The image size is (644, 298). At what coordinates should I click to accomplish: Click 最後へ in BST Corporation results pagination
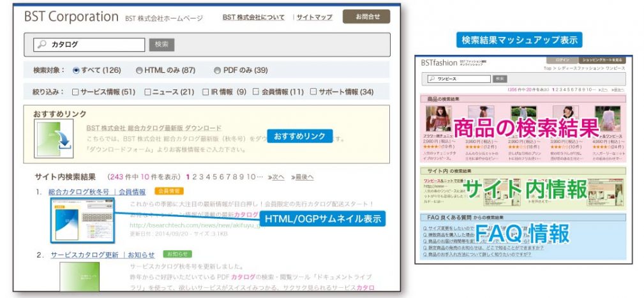[304, 177]
